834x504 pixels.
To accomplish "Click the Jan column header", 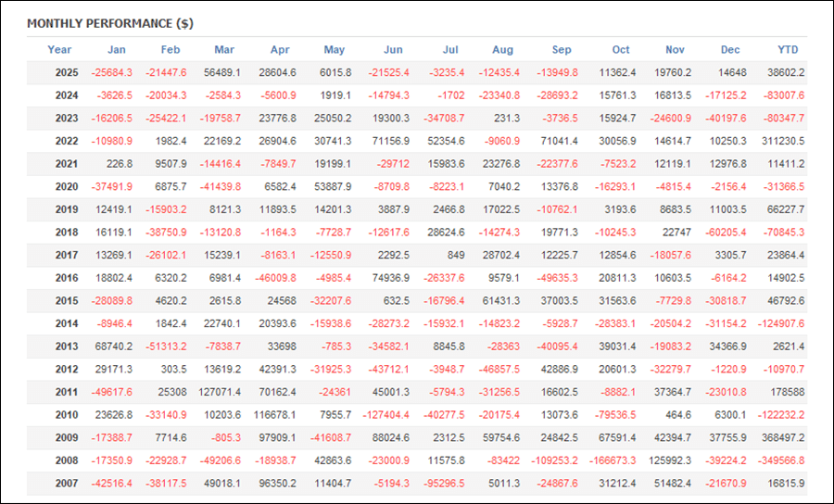I will [116, 50].
